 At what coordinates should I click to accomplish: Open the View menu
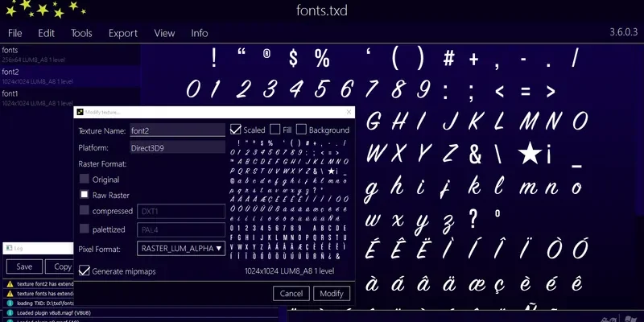[x=164, y=33]
